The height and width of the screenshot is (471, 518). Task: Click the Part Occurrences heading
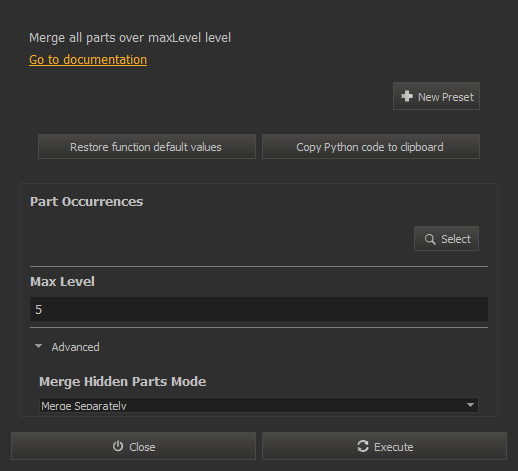(x=87, y=202)
